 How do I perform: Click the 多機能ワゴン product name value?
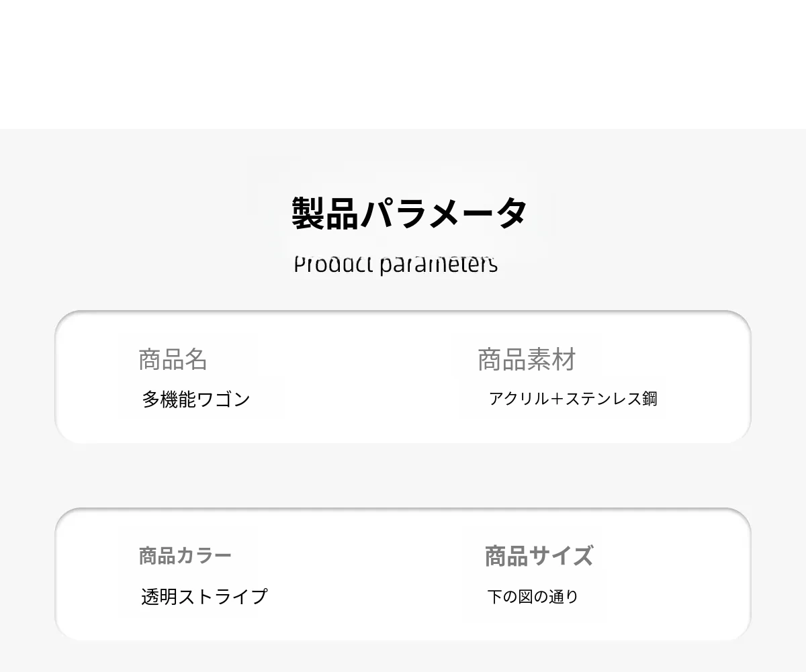195,399
